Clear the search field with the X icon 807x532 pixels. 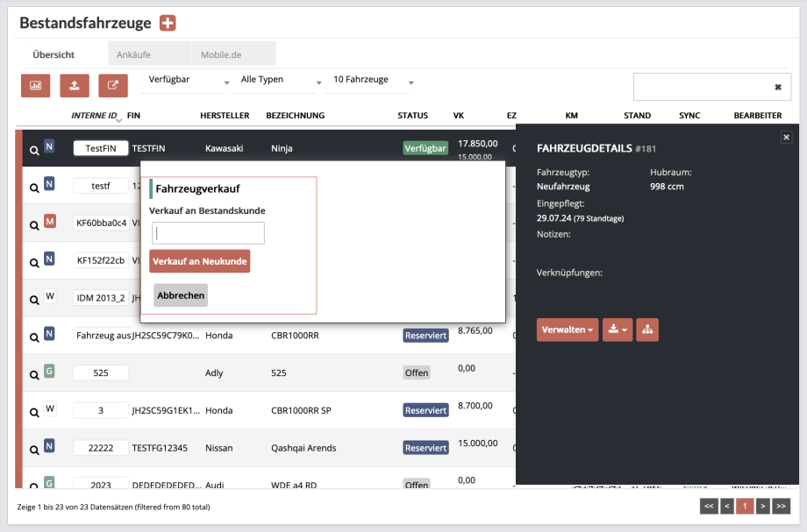tap(777, 87)
